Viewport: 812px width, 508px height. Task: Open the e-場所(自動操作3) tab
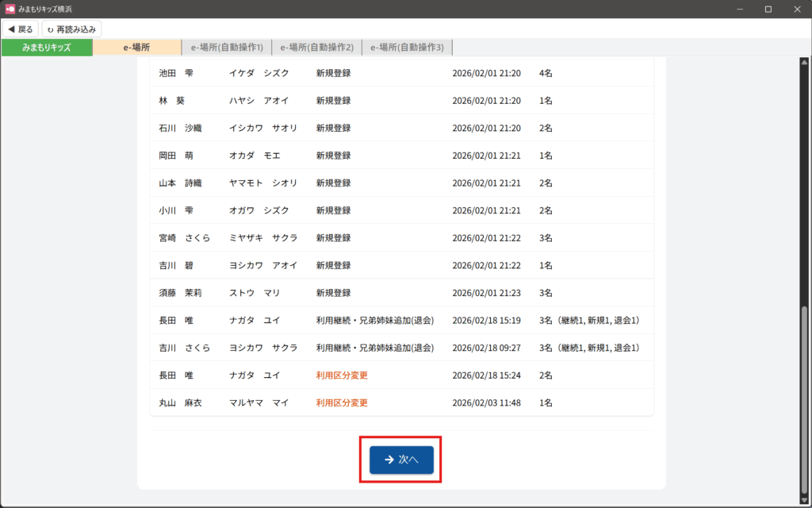(407, 48)
